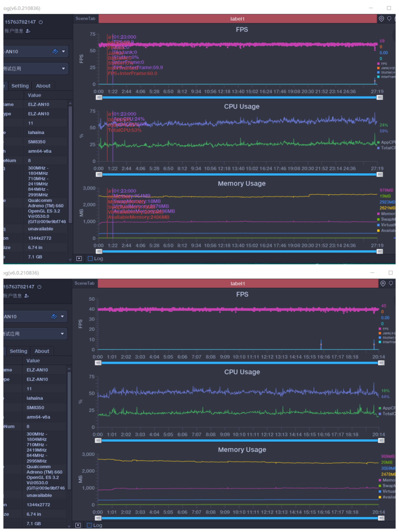Enable the Log checkbox in bottom window
This screenshot has width=399, height=532.
click(x=89, y=525)
